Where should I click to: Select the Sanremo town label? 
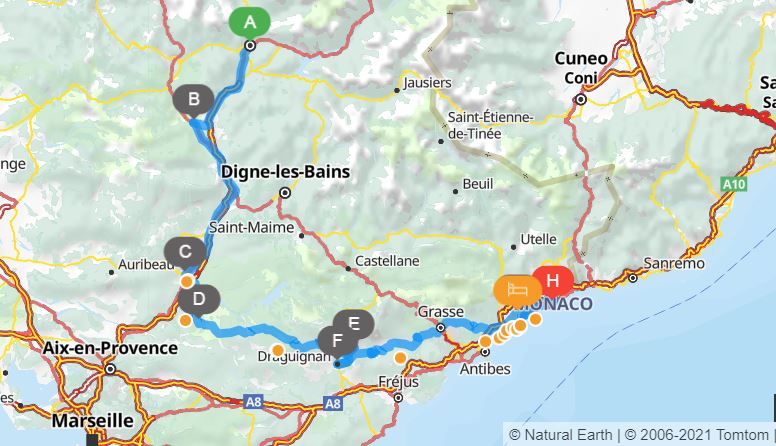674,263
